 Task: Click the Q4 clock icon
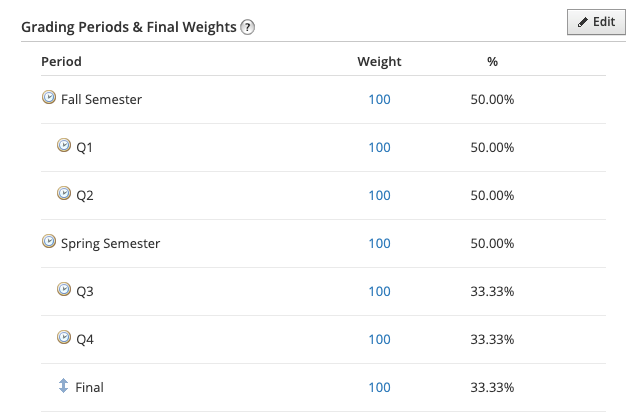tap(64, 338)
